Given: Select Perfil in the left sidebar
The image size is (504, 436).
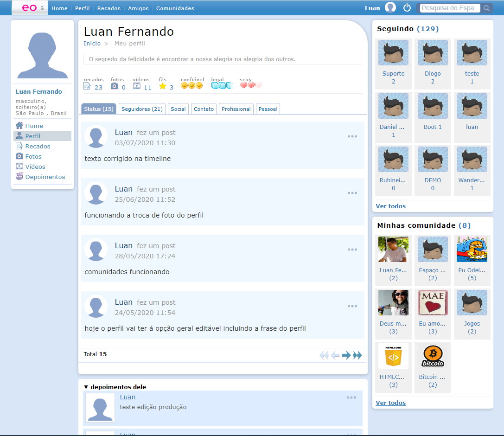Looking at the screenshot, I should 43,136.
